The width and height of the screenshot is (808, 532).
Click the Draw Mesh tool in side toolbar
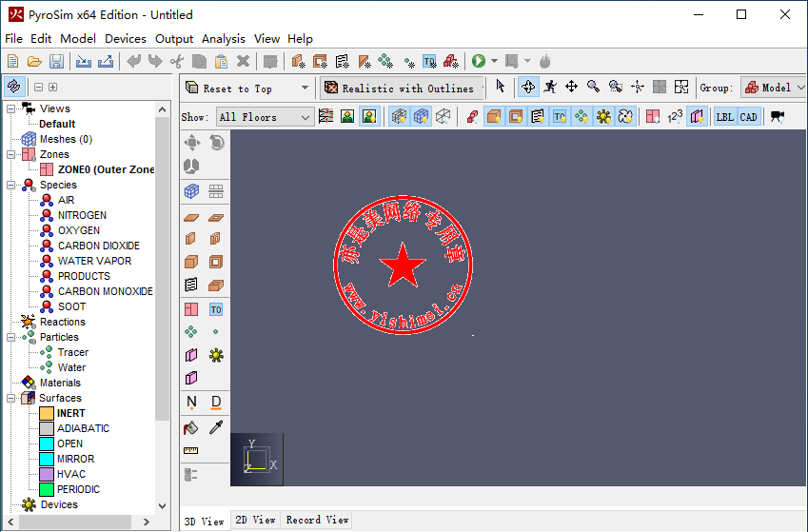coord(191,191)
